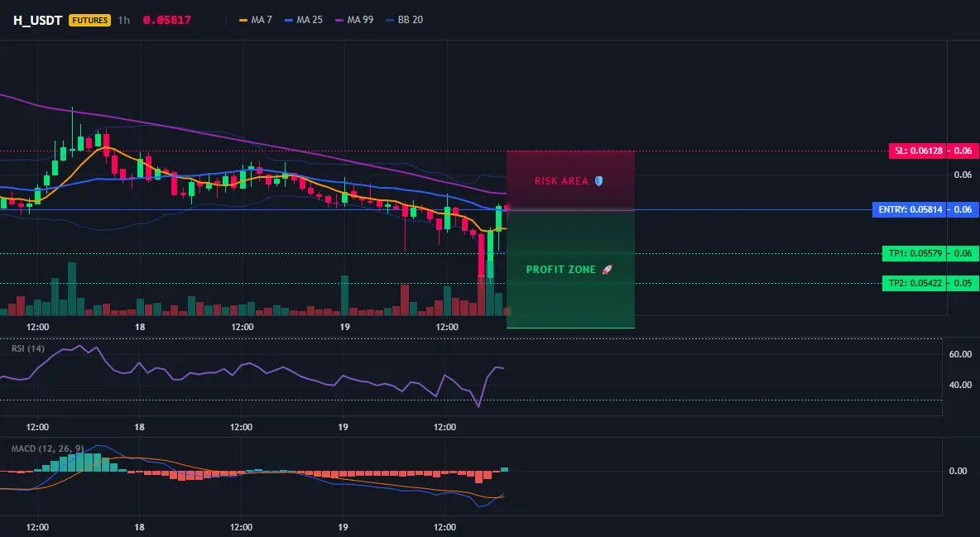This screenshot has height=537, width=980.
Task: Click the 18 date label on RSI axis
Action: tap(139, 427)
